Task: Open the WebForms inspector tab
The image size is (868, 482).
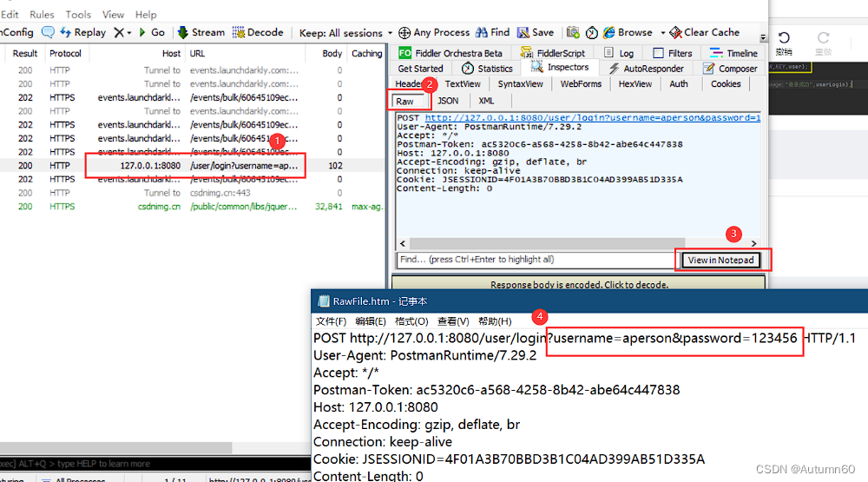Action: 581,84
